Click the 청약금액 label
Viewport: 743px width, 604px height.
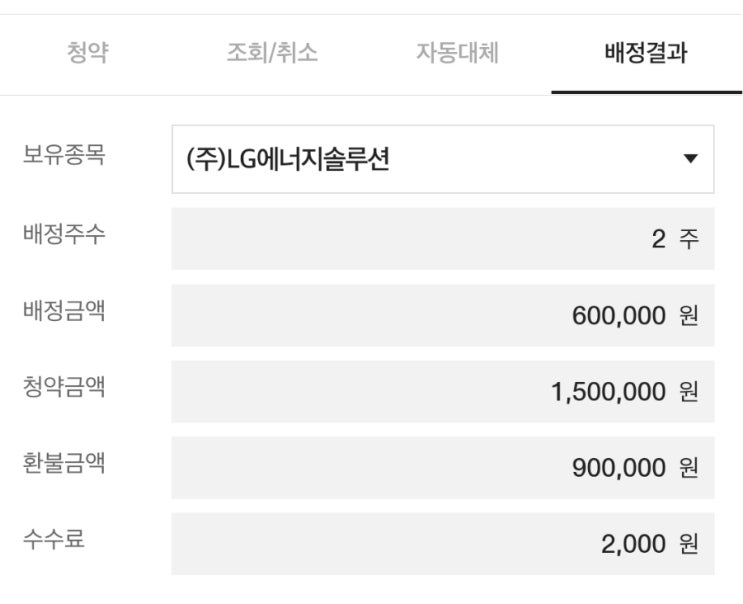pos(64,387)
